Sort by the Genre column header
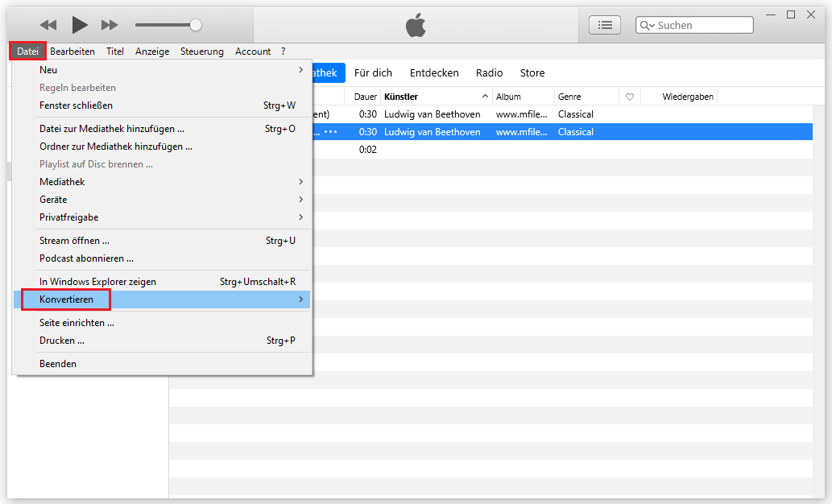 pos(569,97)
